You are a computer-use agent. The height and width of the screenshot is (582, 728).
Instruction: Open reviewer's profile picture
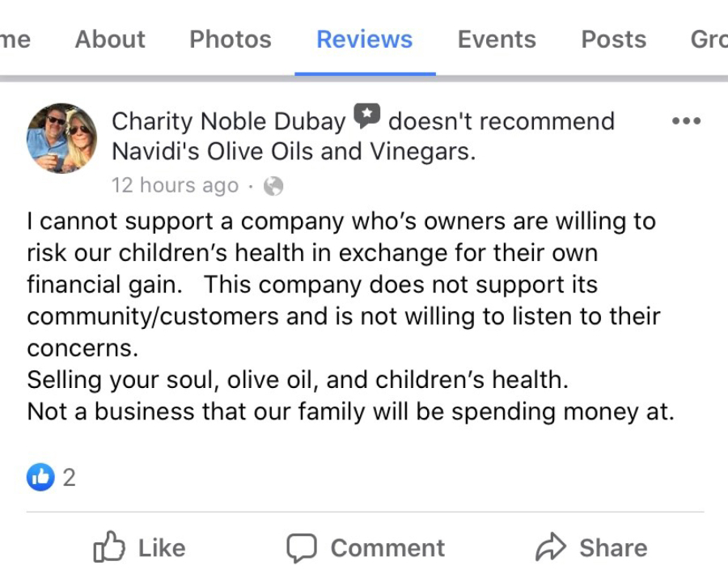point(61,138)
